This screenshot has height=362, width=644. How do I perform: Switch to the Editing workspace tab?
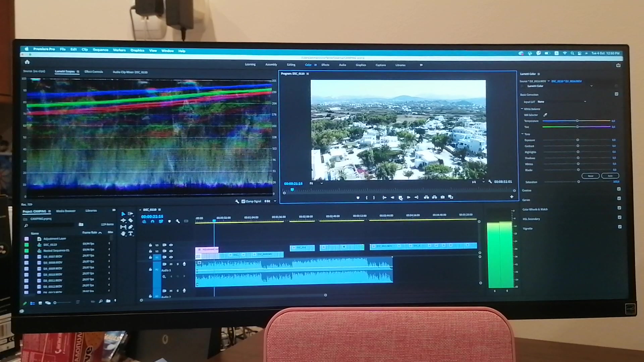(x=291, y=65)
